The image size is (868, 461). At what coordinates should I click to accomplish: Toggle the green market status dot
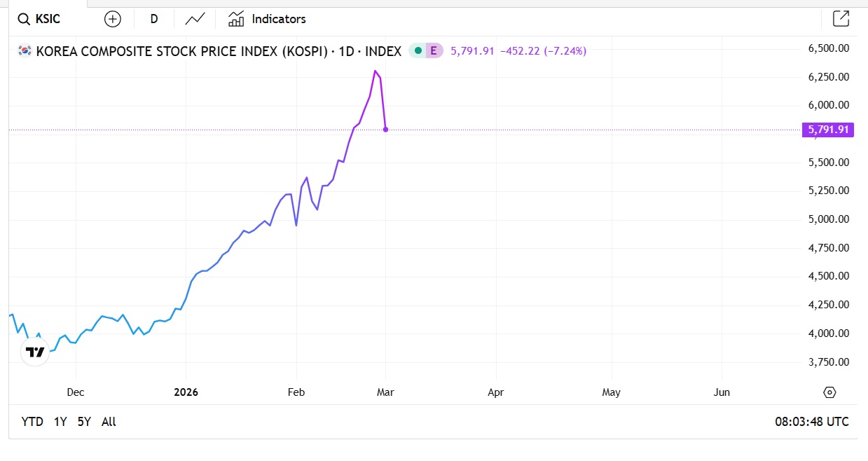tap(418, 50)
